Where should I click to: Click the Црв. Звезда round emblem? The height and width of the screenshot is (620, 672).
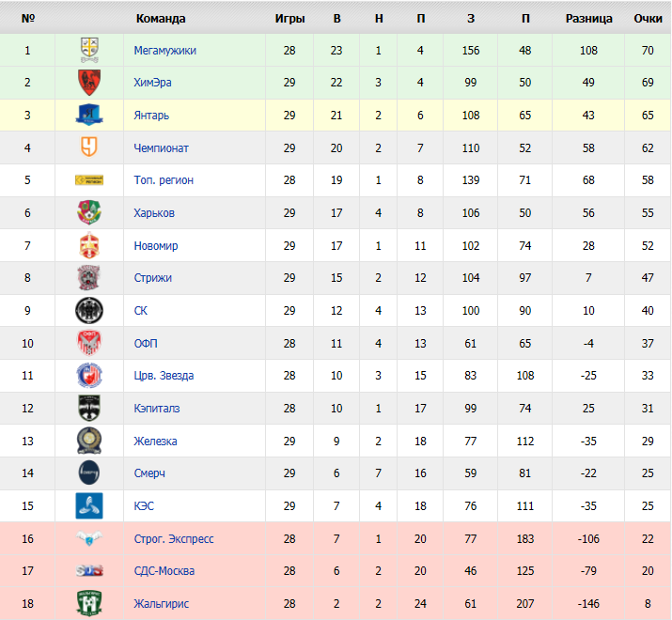tap(89, 376)
